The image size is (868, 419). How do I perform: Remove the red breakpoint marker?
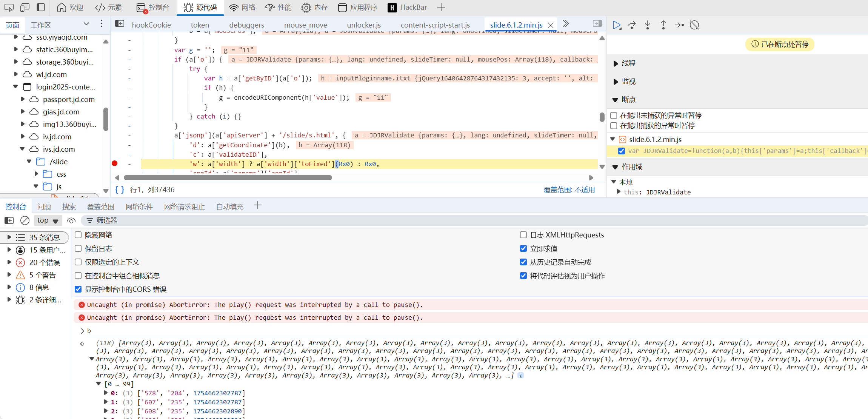pos(115,163)
